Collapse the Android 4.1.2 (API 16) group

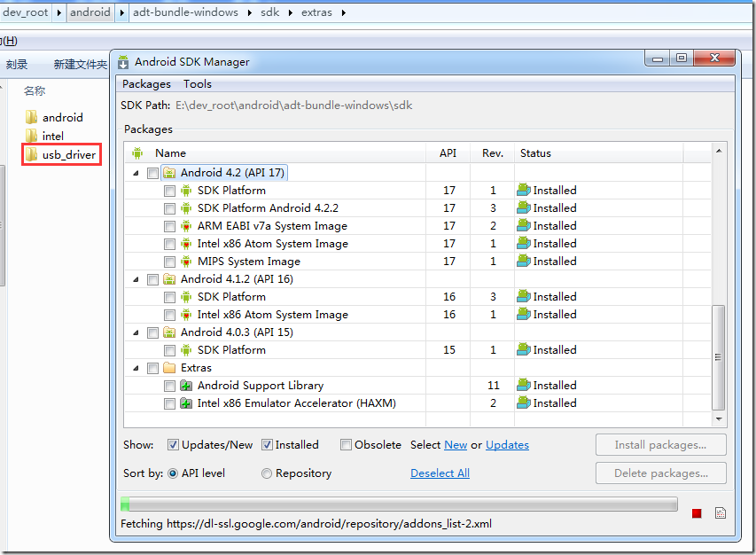point(136,279)
